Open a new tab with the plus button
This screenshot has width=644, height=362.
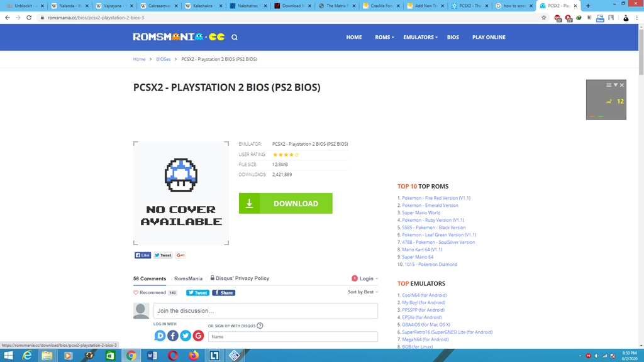click(588, 6)
